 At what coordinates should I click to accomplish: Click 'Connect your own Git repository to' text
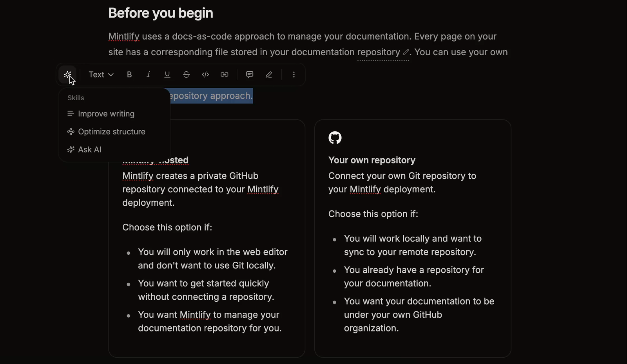tap(402, 176)
